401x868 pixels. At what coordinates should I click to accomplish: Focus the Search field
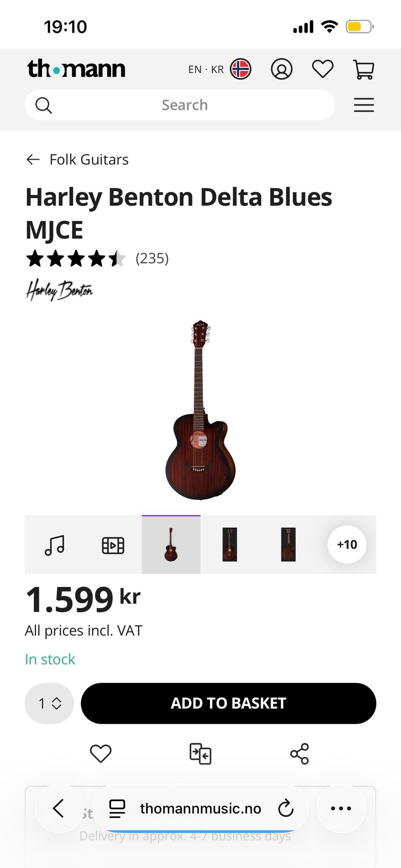pos(184,105)
